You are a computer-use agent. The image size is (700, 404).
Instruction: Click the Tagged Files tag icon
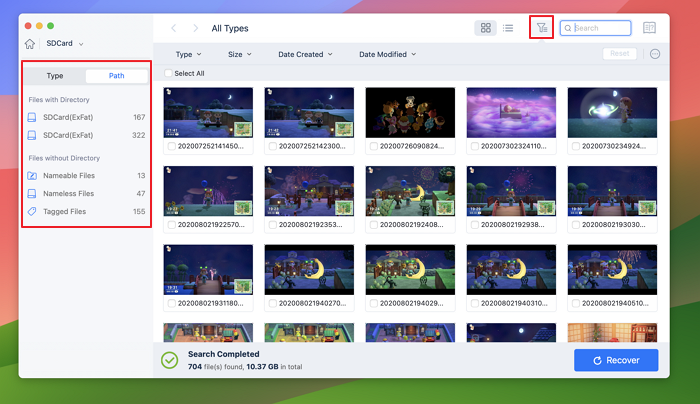[x=32, y=211]
